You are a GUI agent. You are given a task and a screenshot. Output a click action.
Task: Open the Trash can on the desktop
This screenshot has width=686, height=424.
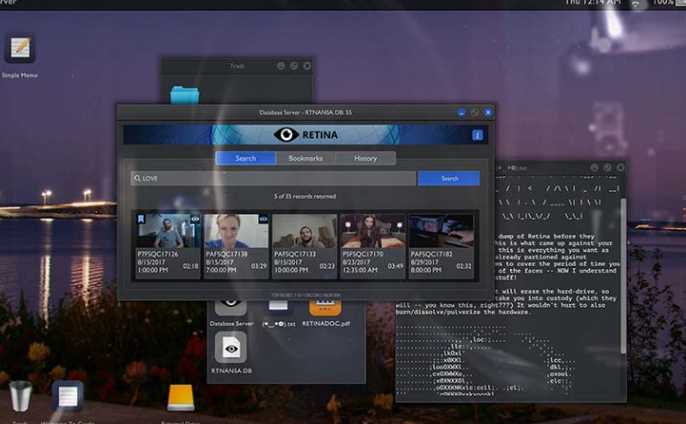tap(21, 396)
